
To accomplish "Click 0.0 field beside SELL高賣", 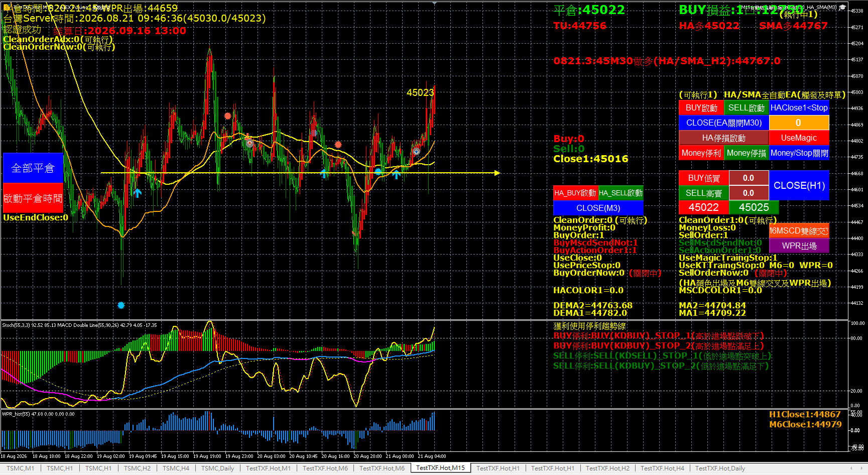I will tap(749, 193).
